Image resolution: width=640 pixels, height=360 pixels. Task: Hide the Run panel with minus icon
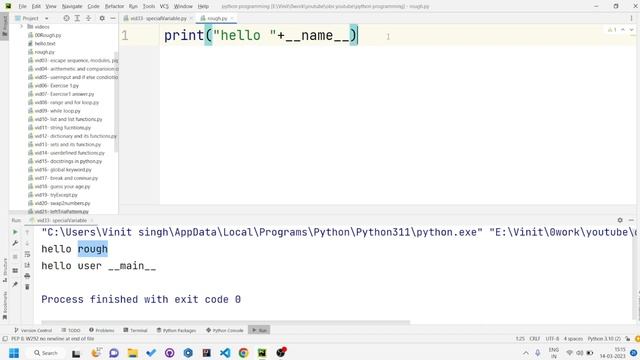(631, 220)
